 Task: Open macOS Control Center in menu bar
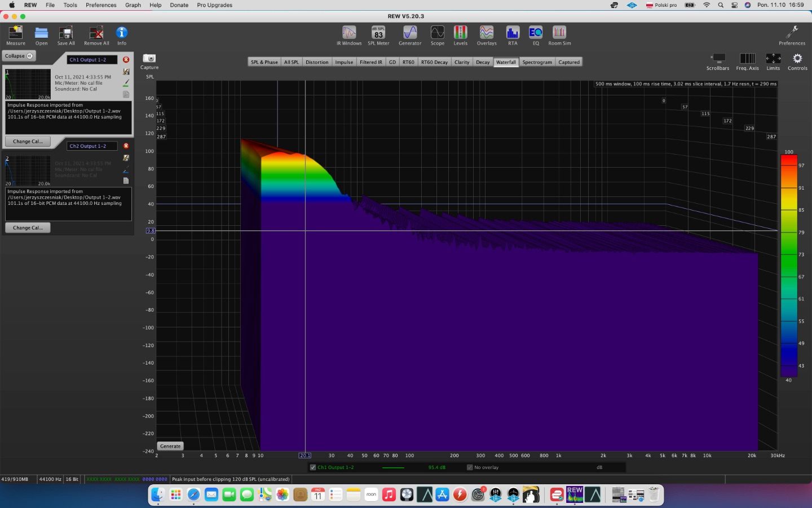[734, 5]
